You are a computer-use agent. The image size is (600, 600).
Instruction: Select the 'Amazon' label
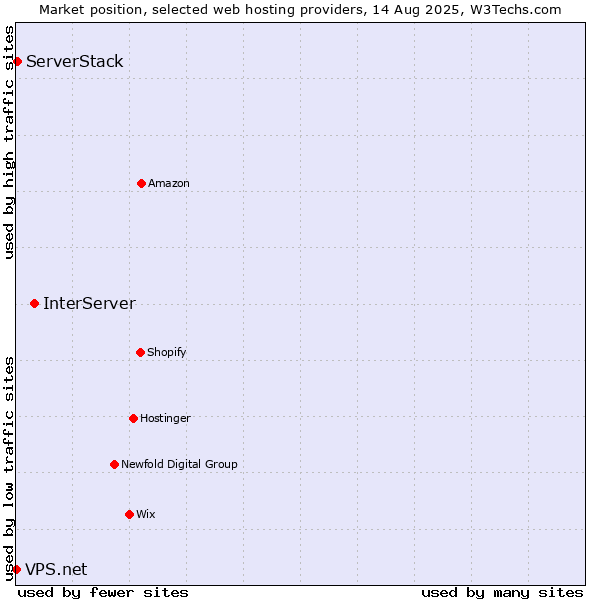tap(169, 184)
